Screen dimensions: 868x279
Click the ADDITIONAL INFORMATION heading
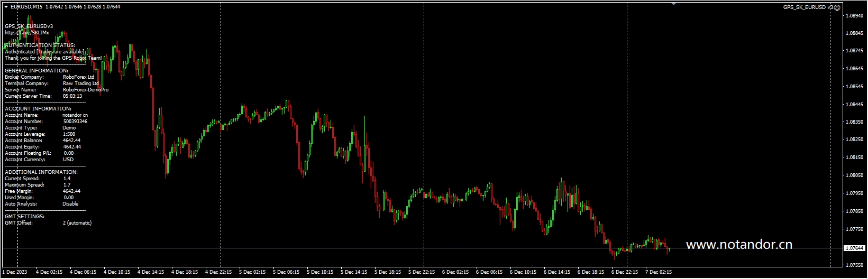pos(41,172)
